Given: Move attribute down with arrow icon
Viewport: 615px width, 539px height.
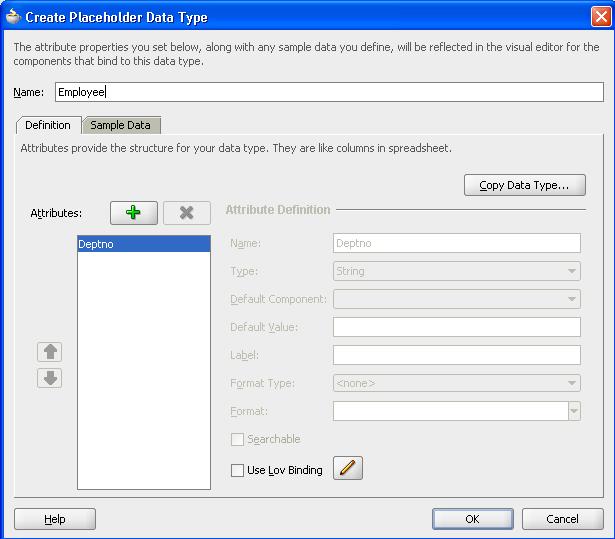Looking at the screenshot, I should [x=50, y=378].
